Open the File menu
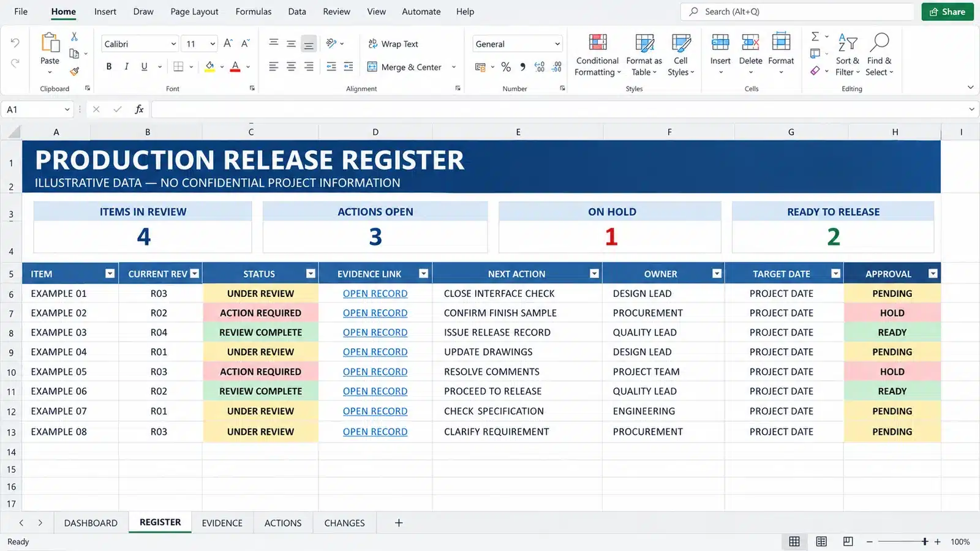The image size is (980, 551). (x=21, y=12)
